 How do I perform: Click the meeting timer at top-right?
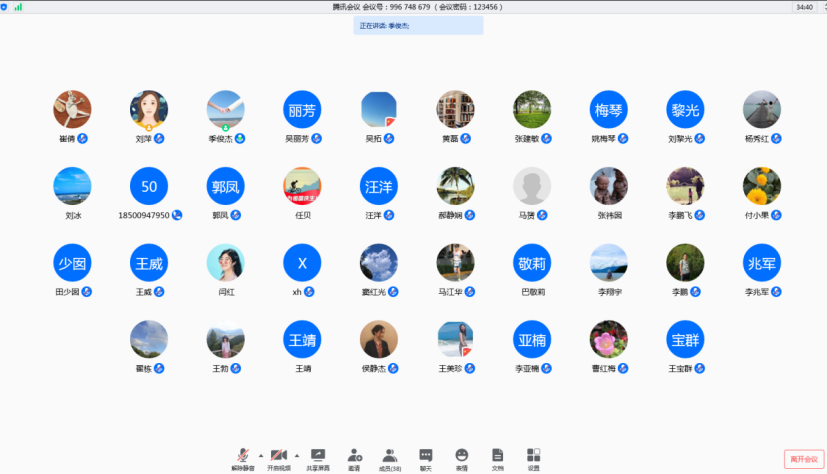(804, 7)
